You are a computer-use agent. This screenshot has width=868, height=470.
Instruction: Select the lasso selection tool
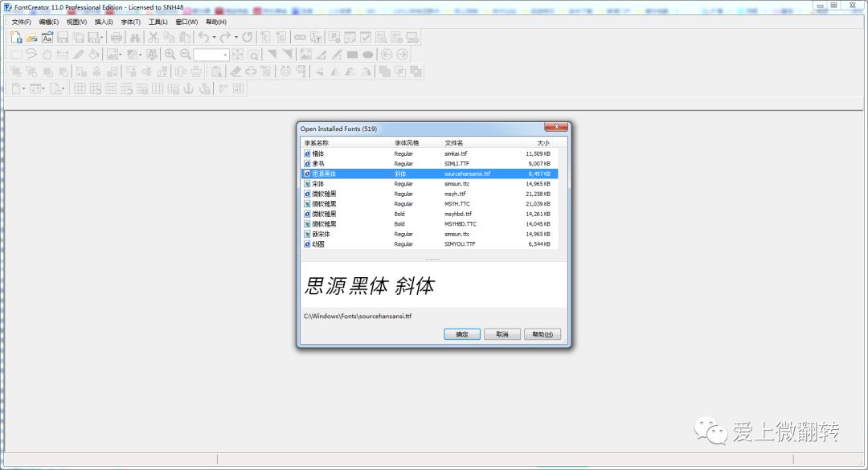[x=31, y=55]
